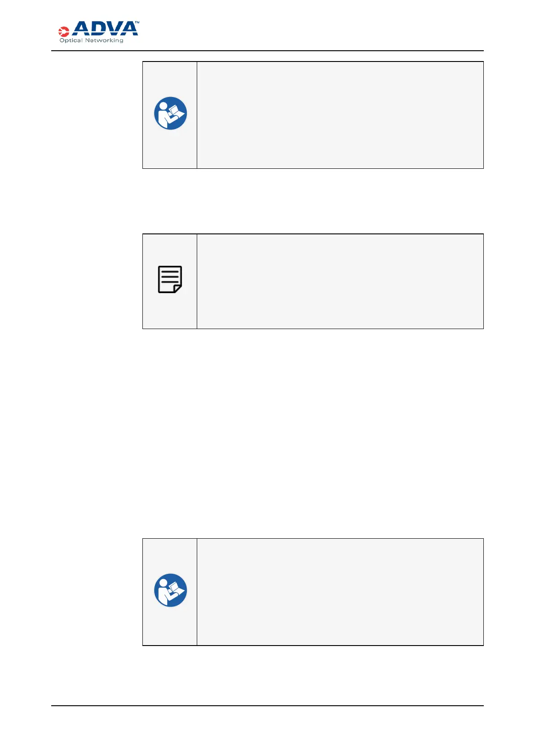The height and width of the screenshot is (756, 535).
Task: Click inside the bottom gray content box
Action: pyautogui.click(x=340, y=592)
